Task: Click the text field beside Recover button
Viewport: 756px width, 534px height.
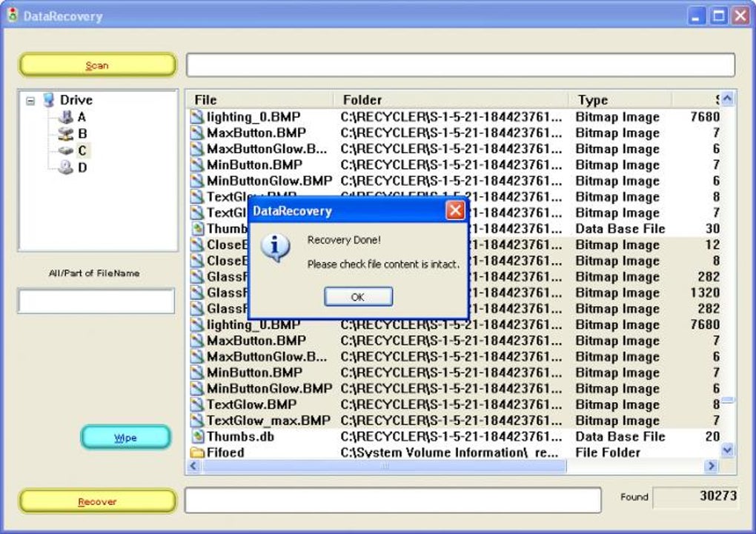Action: [x=394, y=500]
